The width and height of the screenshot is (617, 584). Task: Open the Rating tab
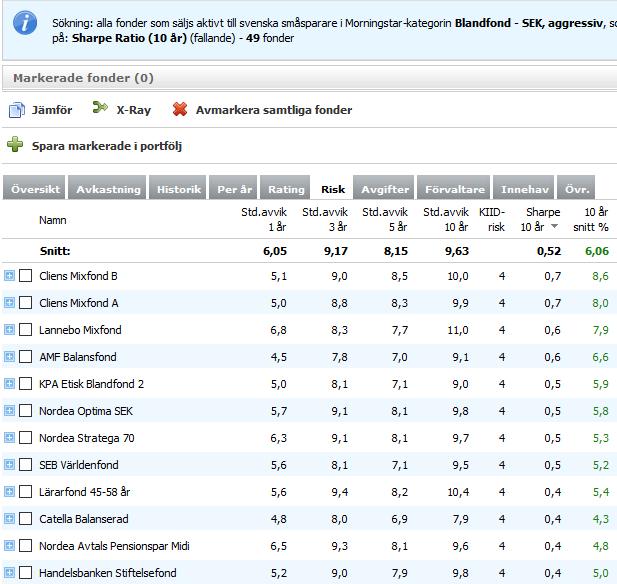click(285, 188)
